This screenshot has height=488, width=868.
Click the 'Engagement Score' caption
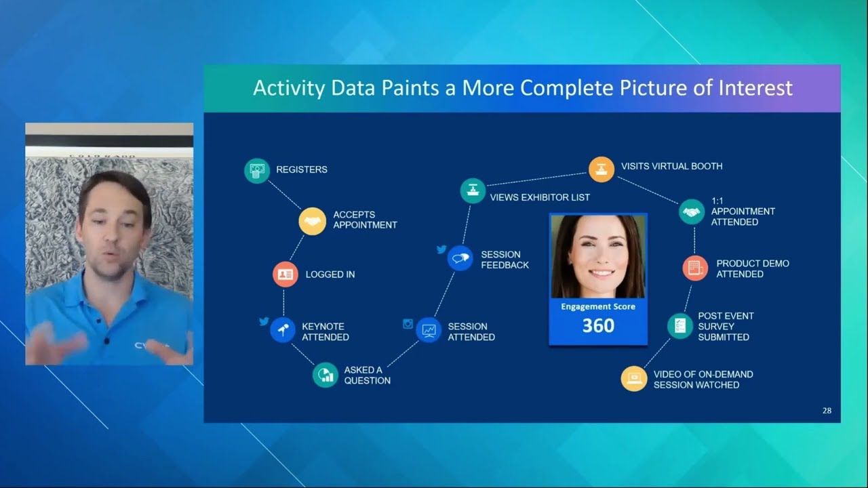598,306
